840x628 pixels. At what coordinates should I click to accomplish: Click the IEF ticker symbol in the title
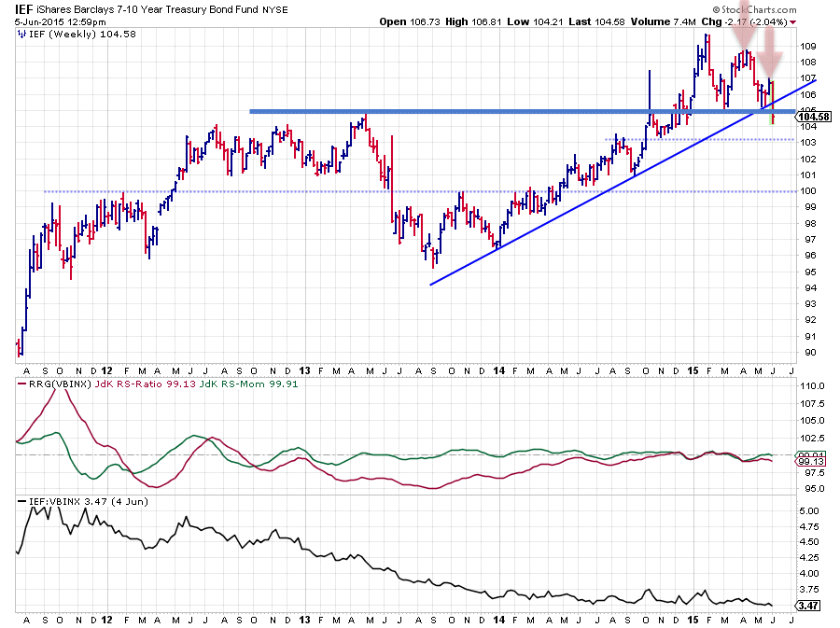(x=25, y=10)
